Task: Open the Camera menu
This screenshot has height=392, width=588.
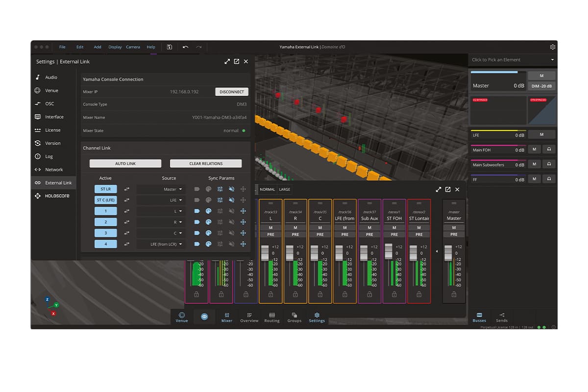Action: 133,47
